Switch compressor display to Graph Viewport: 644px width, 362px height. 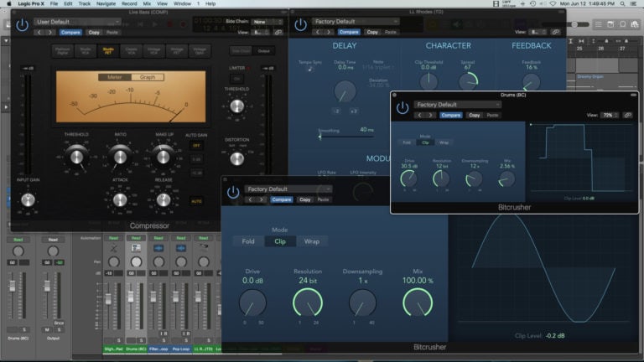148,77
